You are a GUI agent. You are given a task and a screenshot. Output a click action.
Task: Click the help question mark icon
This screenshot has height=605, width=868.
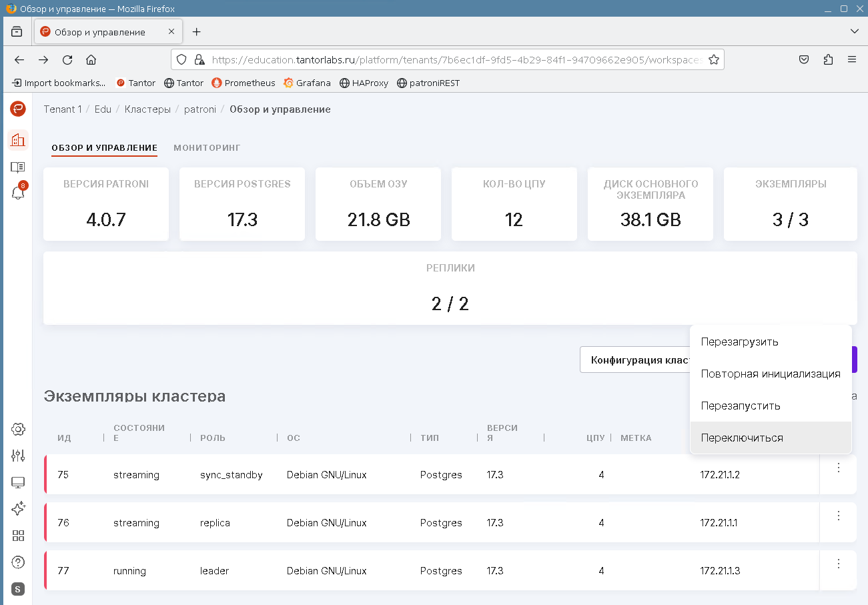coord(18,562)
